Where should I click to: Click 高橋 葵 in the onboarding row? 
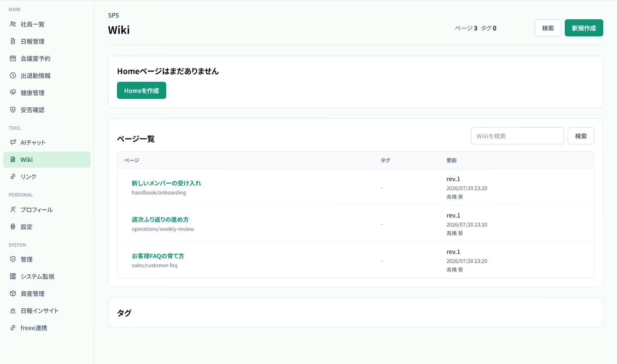tap(455, 197)
